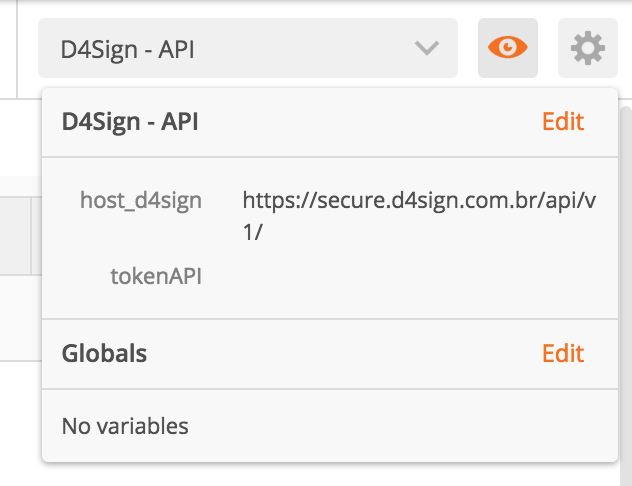The width and height of the screenshot is (632, 486).
Task: Click blank space beside the Globals heading
Action: pos(343,353)
